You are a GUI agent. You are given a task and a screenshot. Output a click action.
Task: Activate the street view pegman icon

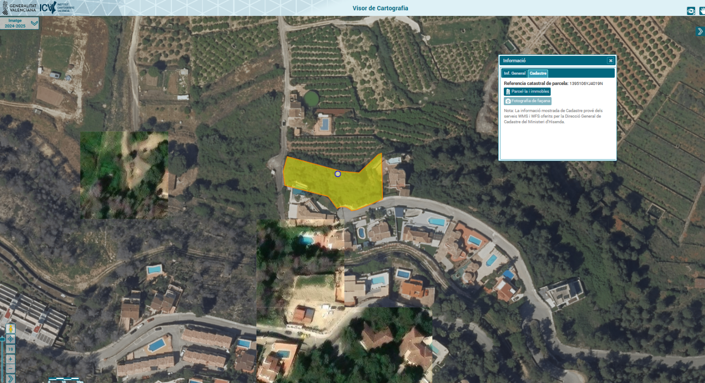[x=10, y=329]
